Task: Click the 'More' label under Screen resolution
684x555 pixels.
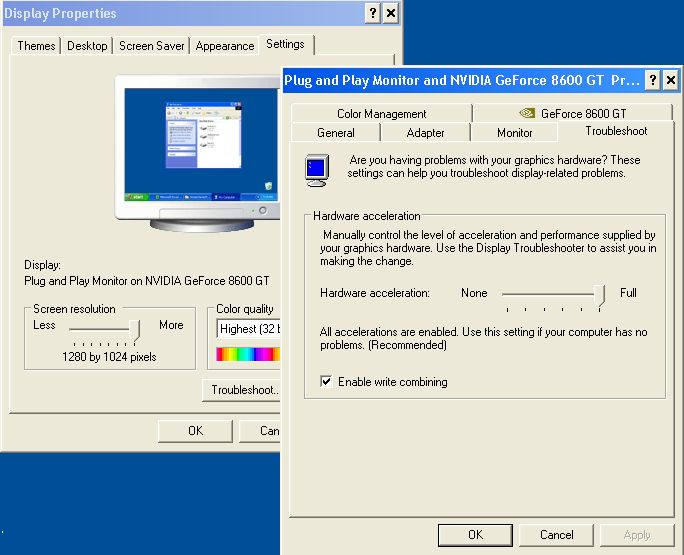Action: (171, 325)
